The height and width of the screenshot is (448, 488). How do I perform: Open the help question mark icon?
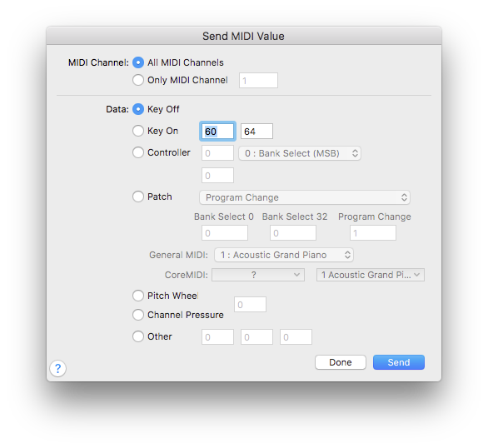click(x=58, y=368)
